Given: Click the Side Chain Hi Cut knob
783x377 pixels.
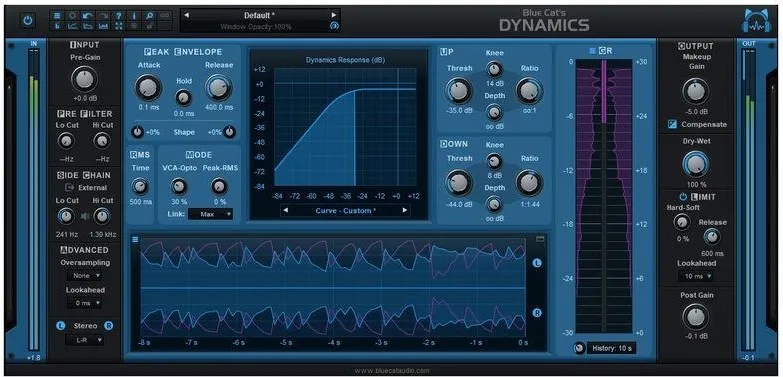Looking at the screenshot, I should point(102,216).
